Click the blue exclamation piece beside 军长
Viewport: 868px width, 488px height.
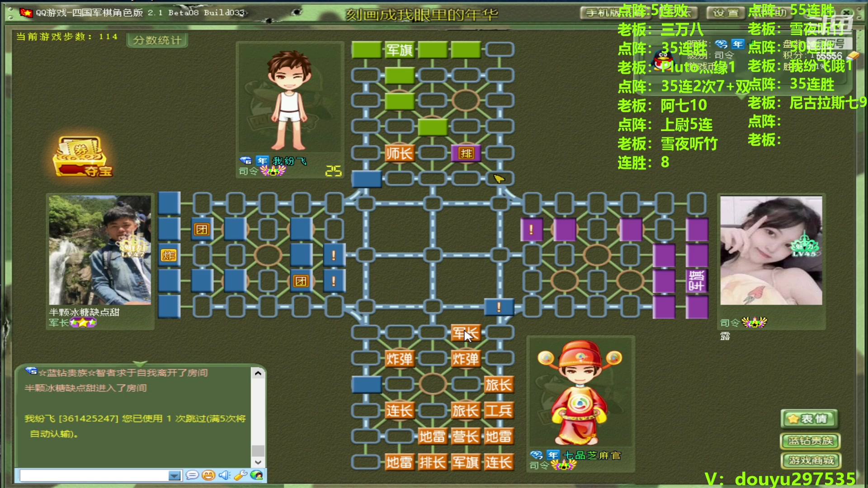pyautogui.click(x=499, y=307)
